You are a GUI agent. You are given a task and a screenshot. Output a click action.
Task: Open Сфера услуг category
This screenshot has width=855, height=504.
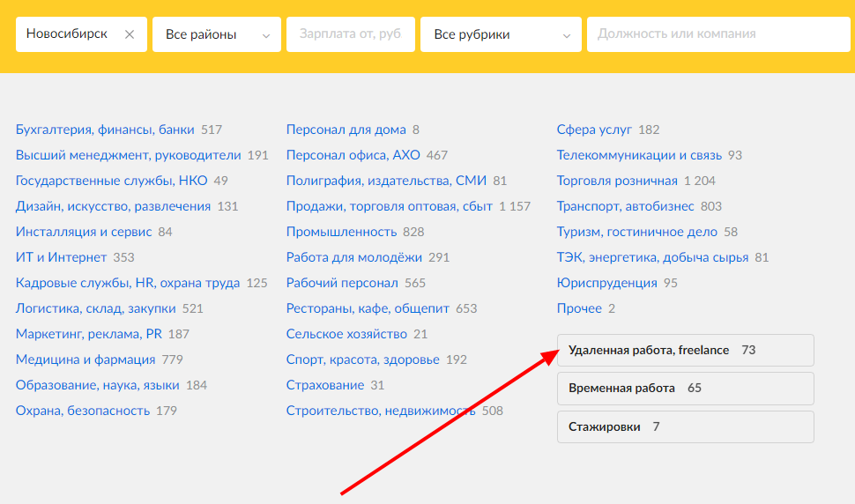594,130
